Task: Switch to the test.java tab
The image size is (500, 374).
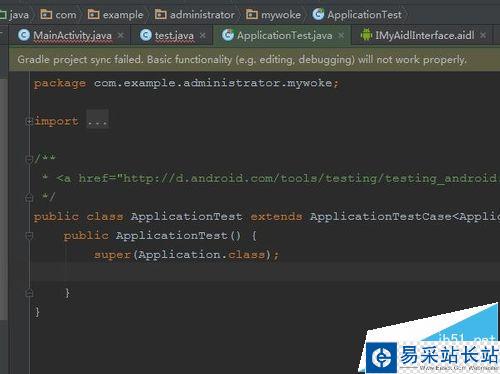Action: click(x=174, y=35)
